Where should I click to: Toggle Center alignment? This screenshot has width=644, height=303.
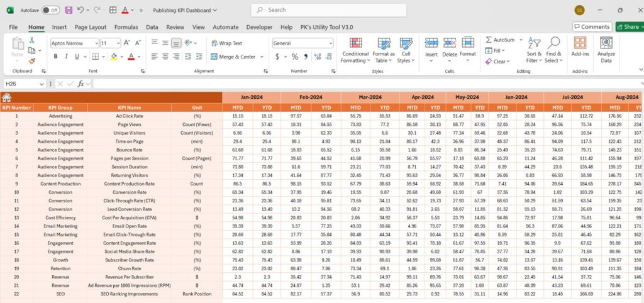tap(165, 57)
